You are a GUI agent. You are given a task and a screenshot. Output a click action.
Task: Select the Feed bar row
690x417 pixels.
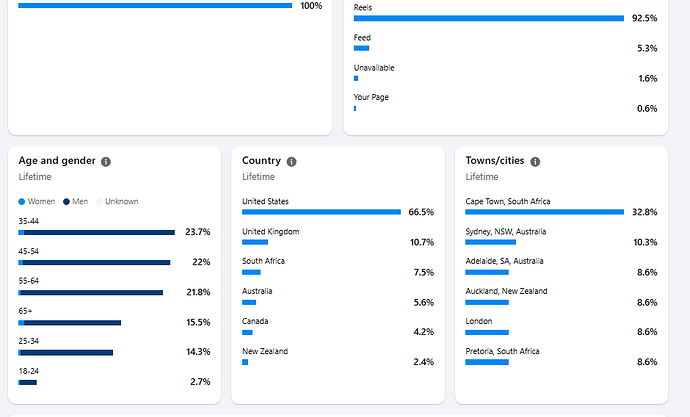(x=361, y=48)
